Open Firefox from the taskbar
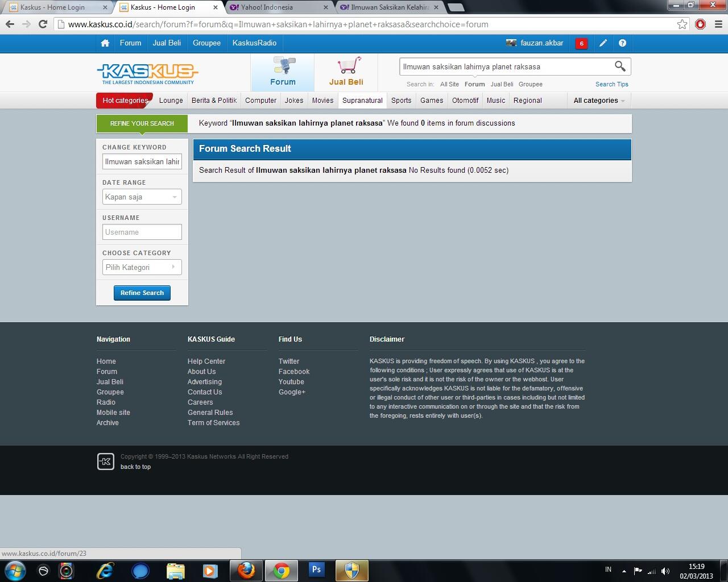This screenshot has width=728, height=582. pos(246,571)
